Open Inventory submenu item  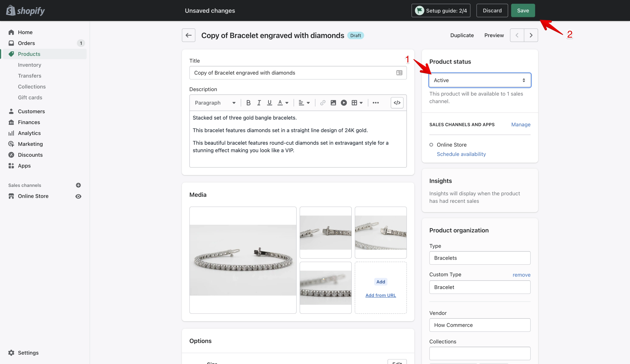click(30, 65)
